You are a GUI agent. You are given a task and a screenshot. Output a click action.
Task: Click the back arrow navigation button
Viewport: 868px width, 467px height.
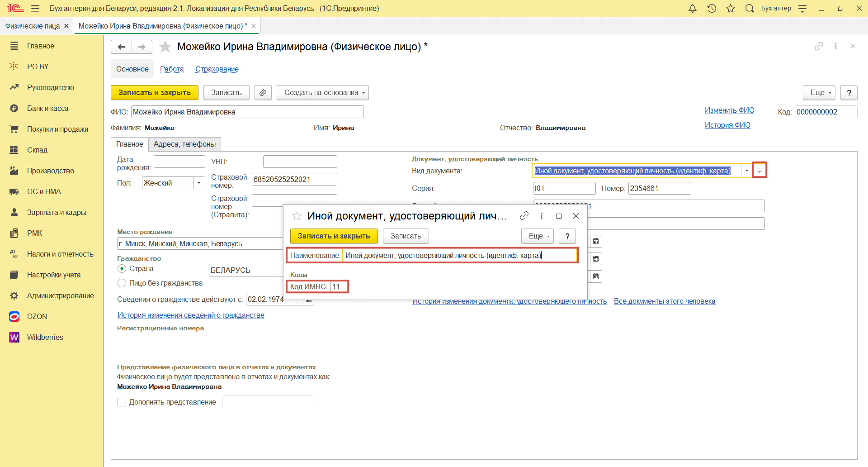(121, 47)
